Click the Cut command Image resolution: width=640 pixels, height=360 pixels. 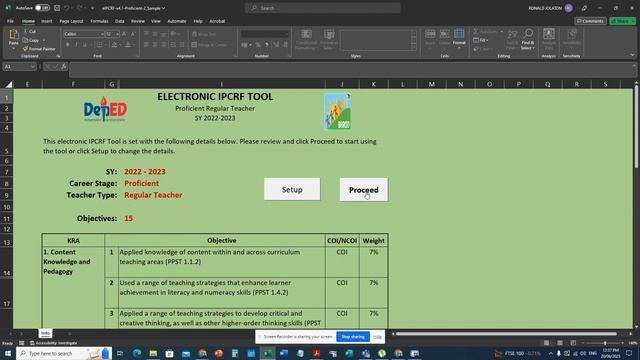(30, 32)
